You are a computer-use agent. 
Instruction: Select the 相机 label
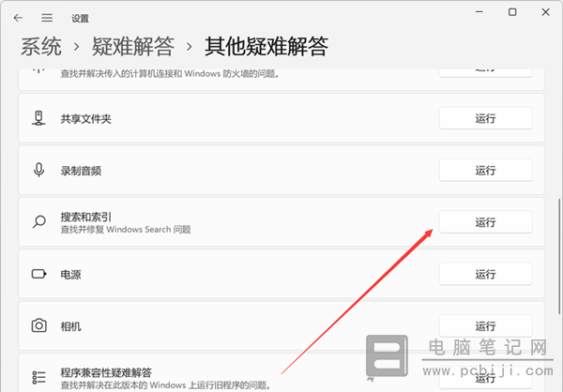pyautogui.click(x=70, y=326)
